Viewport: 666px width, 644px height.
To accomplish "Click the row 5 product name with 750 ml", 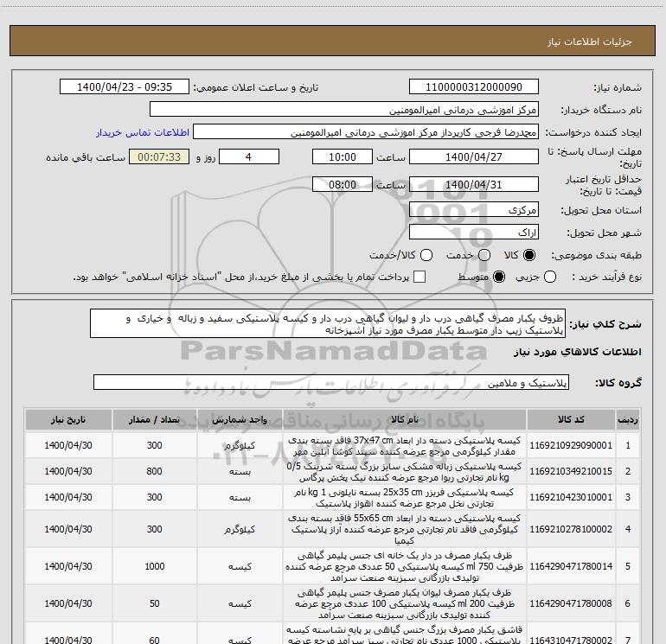I will click(405, 566).
